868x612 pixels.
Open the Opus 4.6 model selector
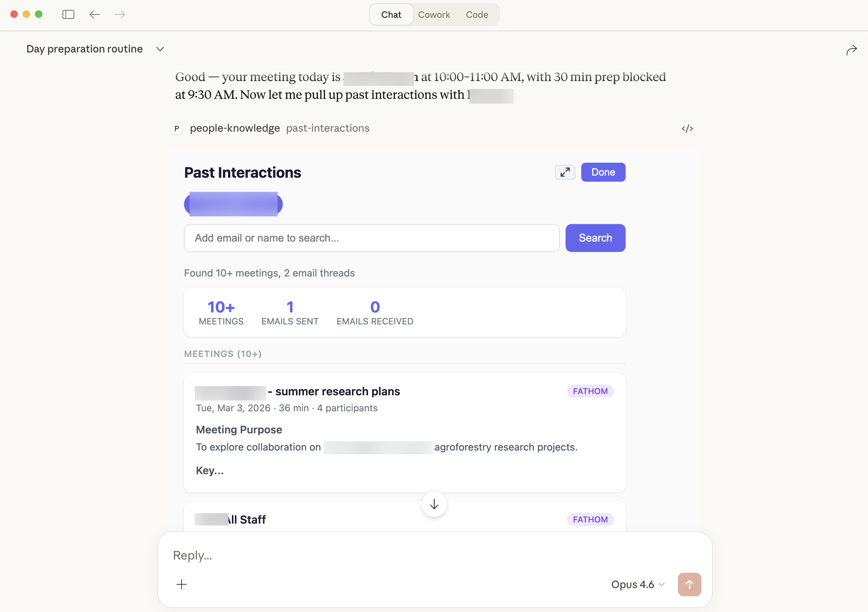coord(637,584)
